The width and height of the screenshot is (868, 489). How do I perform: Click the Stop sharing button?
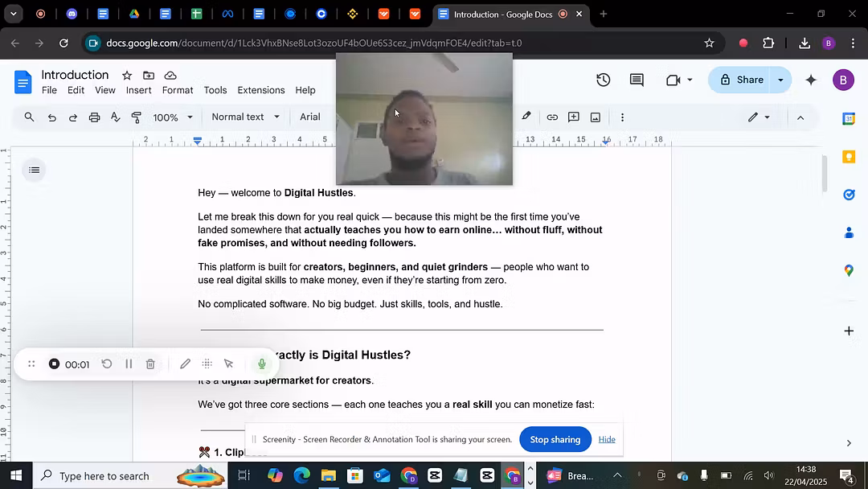point(555,439)
